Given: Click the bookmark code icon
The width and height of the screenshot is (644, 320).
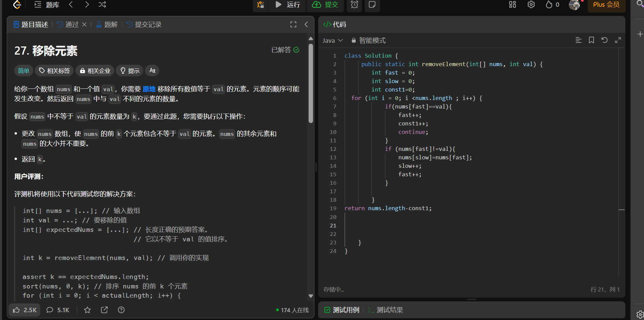Looking at the screenshot, I should click(x=591, y=40).
